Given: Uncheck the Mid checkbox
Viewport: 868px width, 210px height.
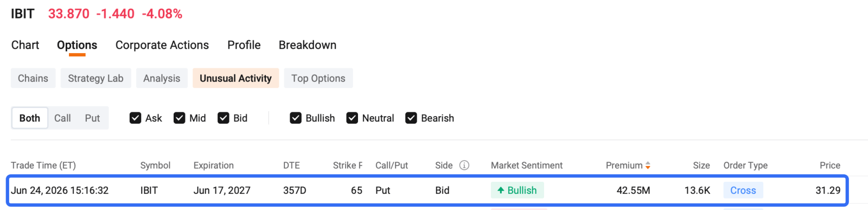Looking at the screenshot, I should 179,118.
